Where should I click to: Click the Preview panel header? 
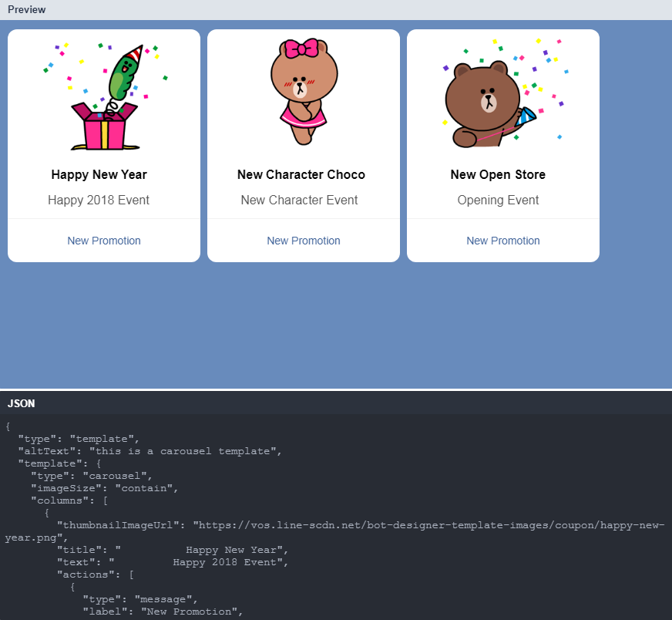[27, 9]
